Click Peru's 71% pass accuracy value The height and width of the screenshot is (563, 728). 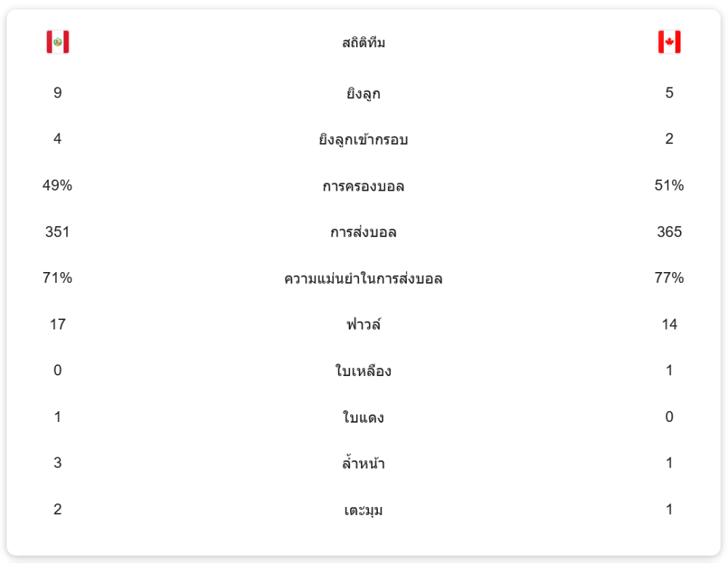coord(58,278)
